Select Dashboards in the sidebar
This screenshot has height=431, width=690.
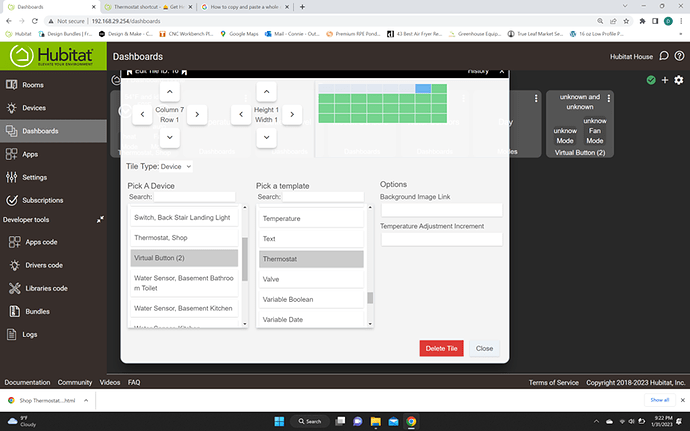click(53, 131)
